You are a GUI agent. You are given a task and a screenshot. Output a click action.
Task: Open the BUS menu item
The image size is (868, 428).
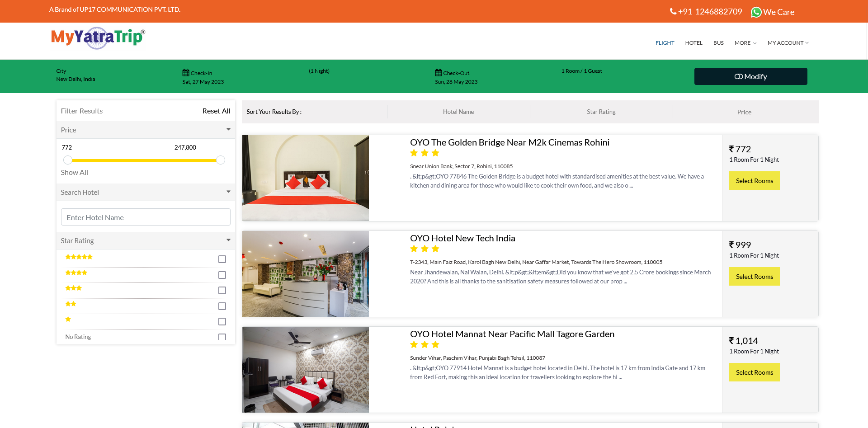(x=718, y=43)
